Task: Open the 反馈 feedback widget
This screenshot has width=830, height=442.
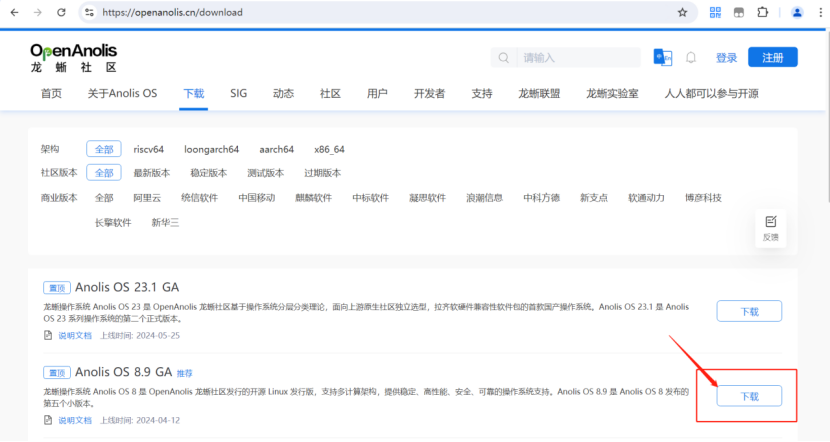Action: click(771, 228)
